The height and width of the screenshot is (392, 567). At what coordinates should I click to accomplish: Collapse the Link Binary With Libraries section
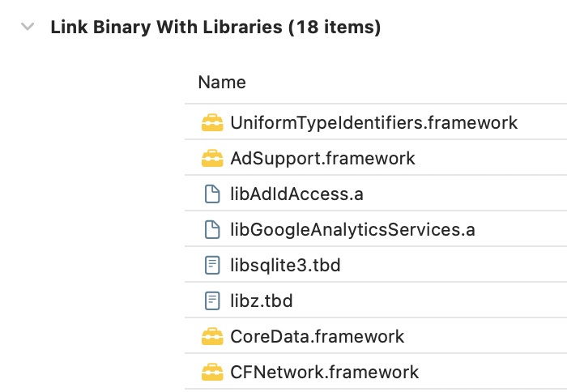pos(28,27)
